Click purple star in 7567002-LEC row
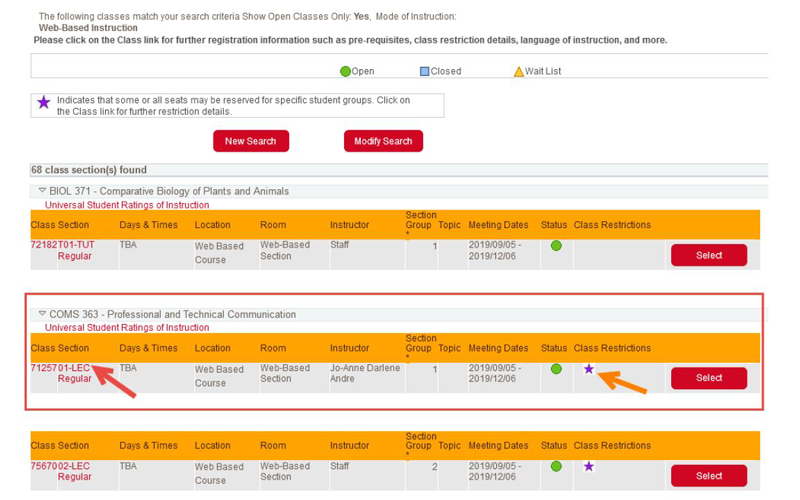The width and height of the screenshot is (800, 500). pos(589,466)
